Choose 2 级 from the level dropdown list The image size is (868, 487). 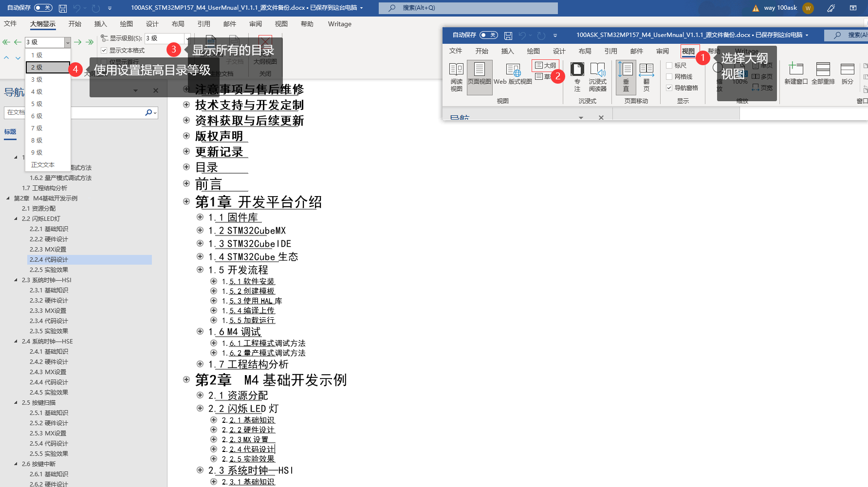click(48, 67)
